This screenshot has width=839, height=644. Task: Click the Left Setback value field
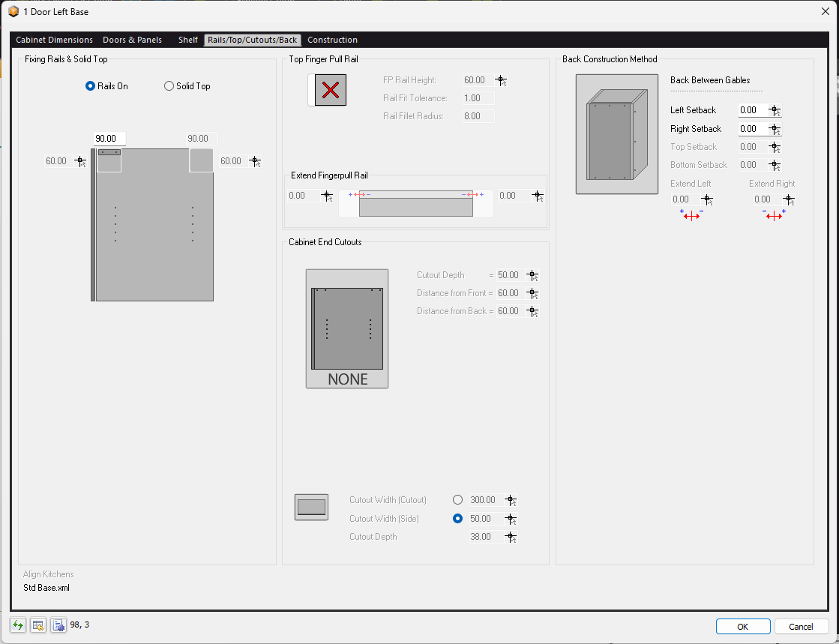click(x=752, y=111)
